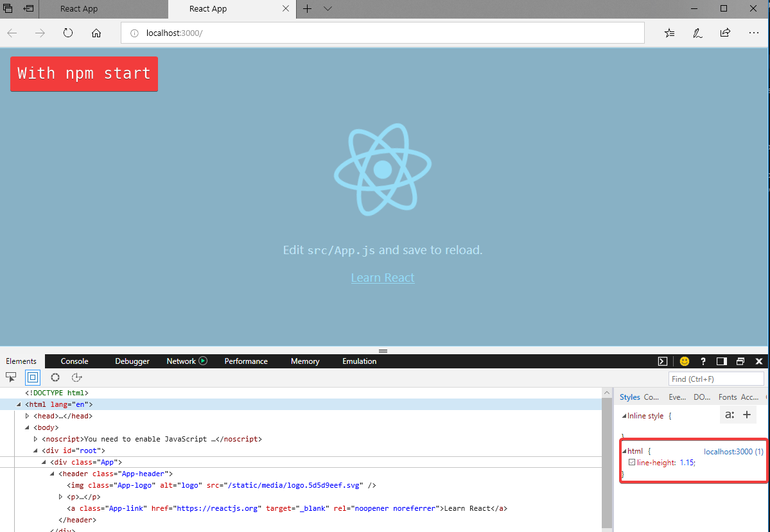Add web notes with pen icon
This screenshot has width=770, height=532.
pyautogui.click(x=697, y=33)
